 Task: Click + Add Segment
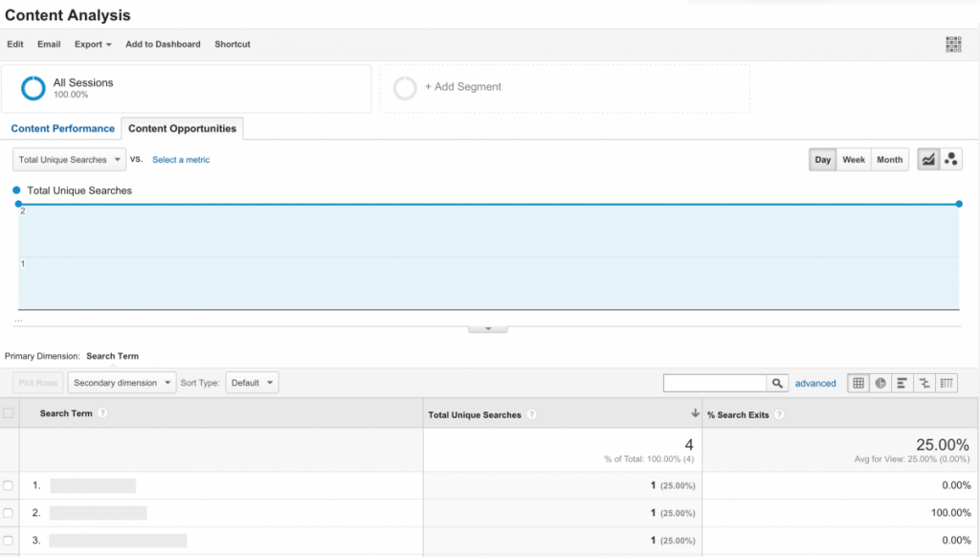tap(463, 87)
